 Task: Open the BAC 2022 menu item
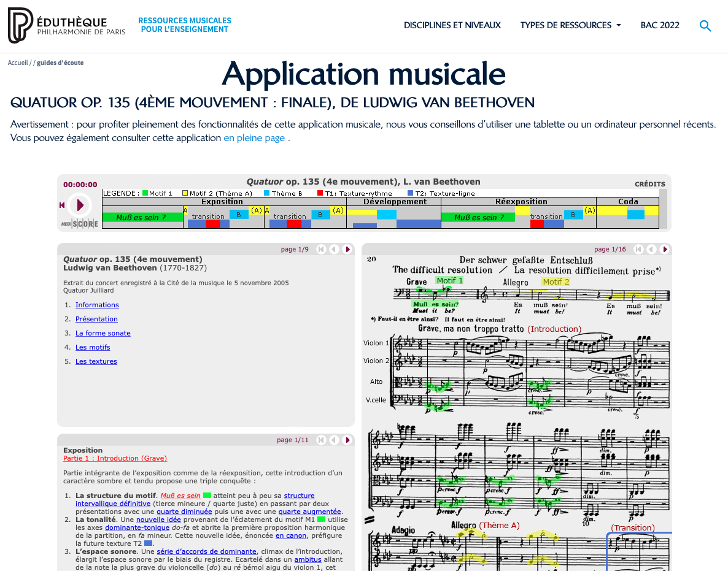(x=660, y=25)
